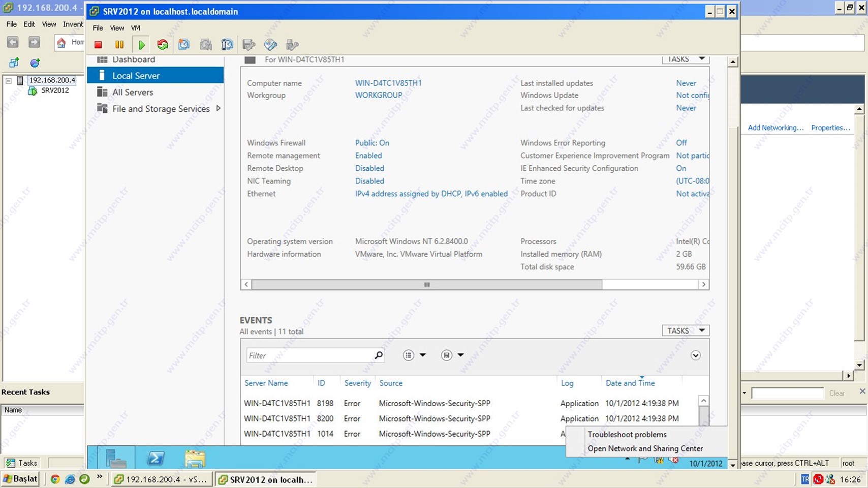Collapse the 192.168.200.4 host tree node
Screen dimensions: 868x488
pos(9,80)
